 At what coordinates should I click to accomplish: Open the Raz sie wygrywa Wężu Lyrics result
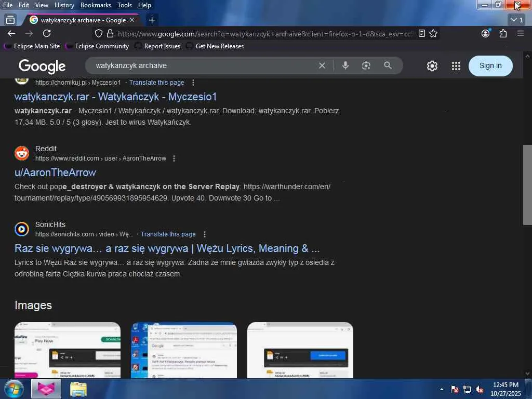tap(167, 248)
